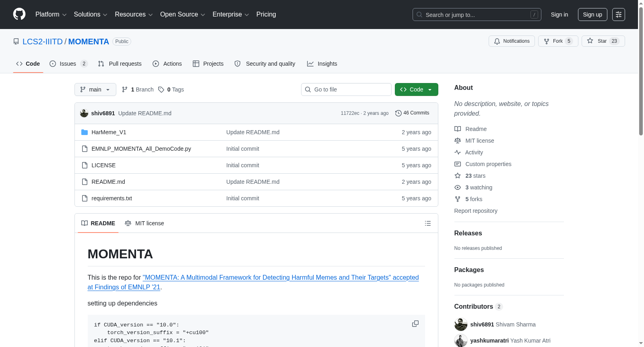Click the fork icon beside 5 forks
Viewport: 644px width, 347px height.
(458, 199)
